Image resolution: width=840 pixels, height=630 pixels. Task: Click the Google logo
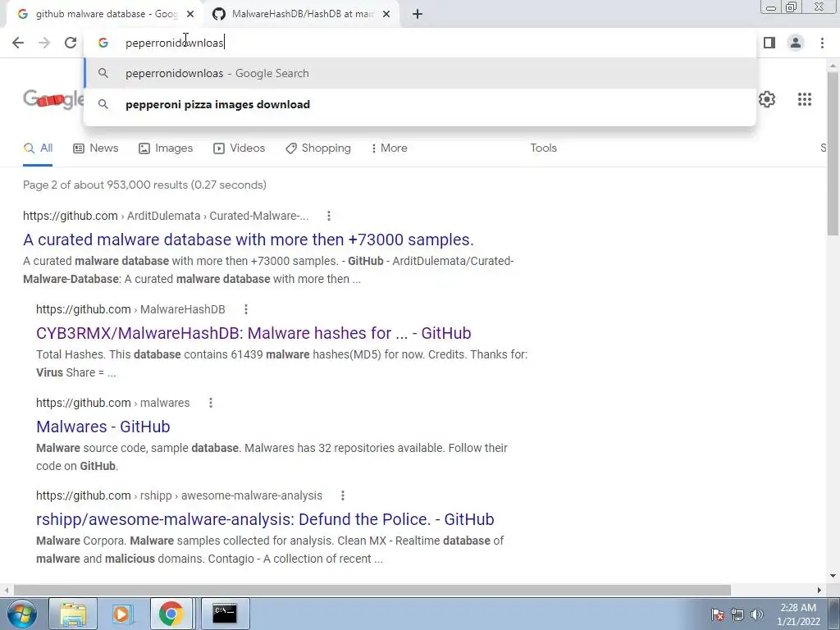tap(53, 99)
